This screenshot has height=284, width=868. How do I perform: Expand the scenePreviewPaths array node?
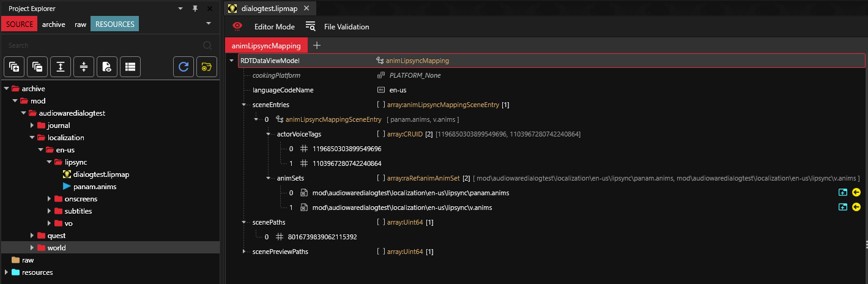coord(245,252)
